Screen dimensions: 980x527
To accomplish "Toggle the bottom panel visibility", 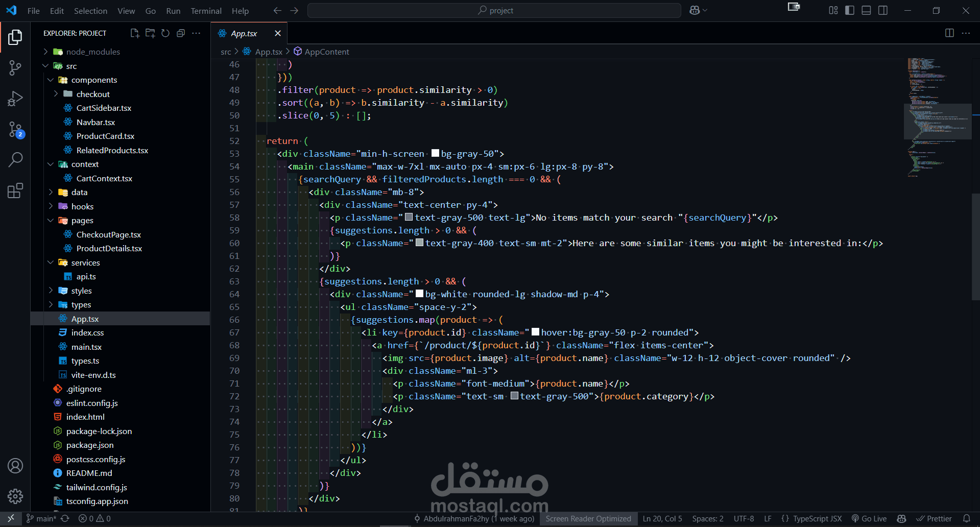I will tap(866, 11).
